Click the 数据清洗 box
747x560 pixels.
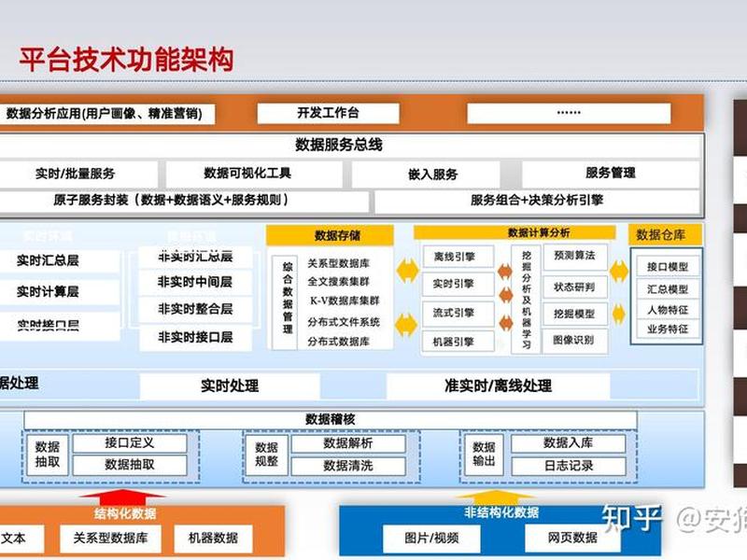click(x=348, y=466)
